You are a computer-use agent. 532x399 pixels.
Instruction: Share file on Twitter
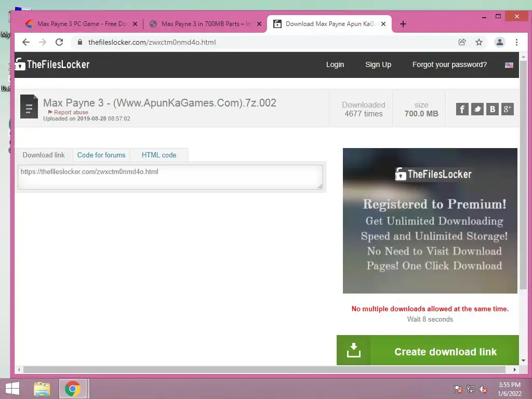(x=477, y=109)
